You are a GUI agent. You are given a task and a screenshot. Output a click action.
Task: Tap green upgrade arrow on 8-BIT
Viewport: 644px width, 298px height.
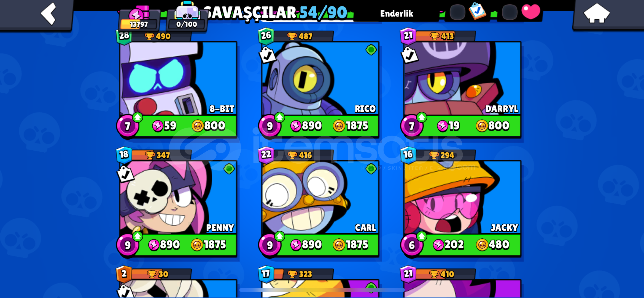point(137,118)
